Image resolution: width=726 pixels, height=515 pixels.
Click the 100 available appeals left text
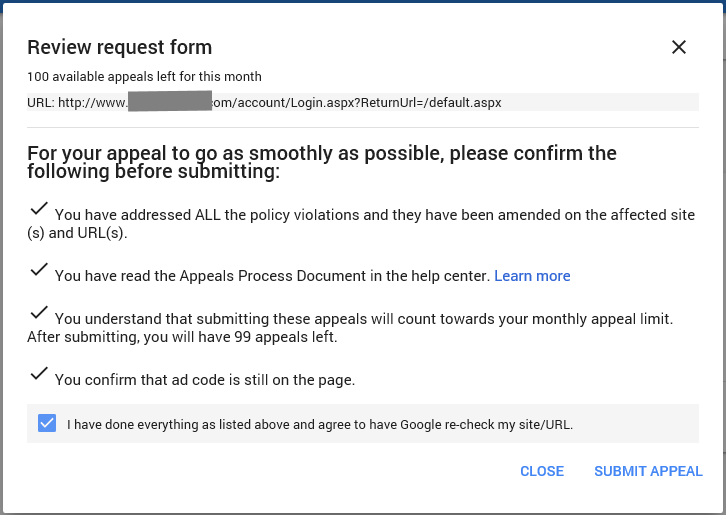[x=144, y=76]
